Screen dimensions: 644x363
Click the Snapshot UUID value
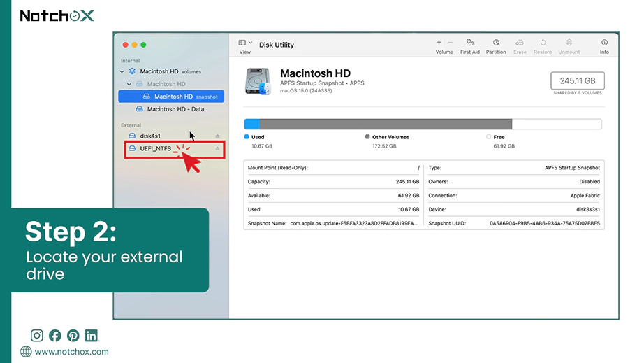pyautogui.click(x=545, y=223)
